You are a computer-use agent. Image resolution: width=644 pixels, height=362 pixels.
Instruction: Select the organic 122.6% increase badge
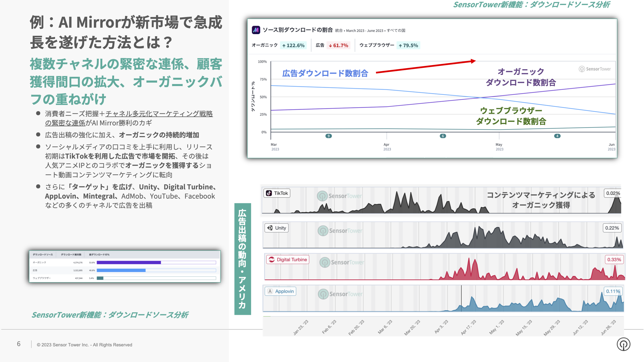tap(293, 46)
